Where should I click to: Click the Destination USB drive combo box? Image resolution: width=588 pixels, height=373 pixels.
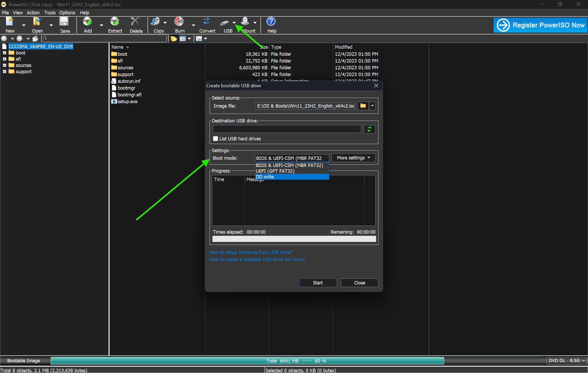pyautogui.click(x=287, y=129)
